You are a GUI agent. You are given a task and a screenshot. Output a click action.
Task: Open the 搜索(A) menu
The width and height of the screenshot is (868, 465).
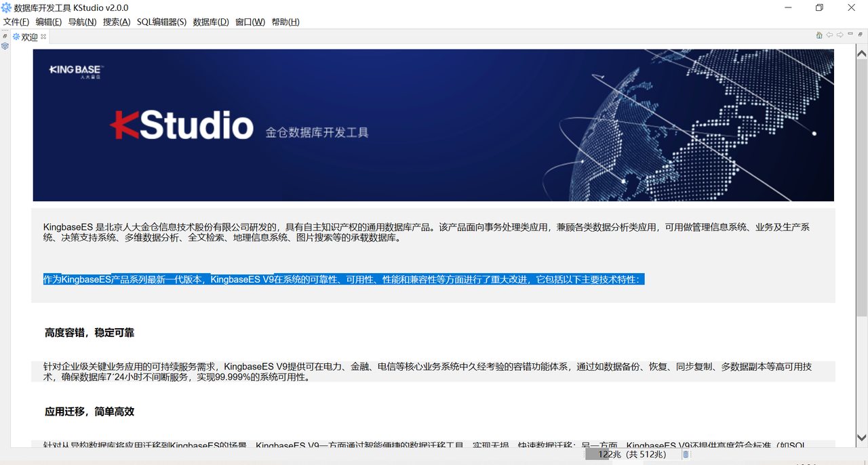point(117,22)
